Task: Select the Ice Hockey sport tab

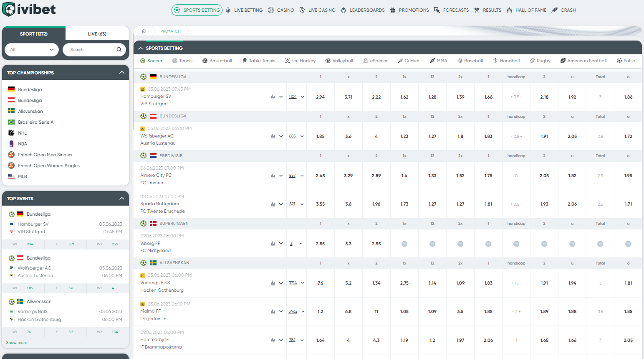Action: click(x=300, y=61)
